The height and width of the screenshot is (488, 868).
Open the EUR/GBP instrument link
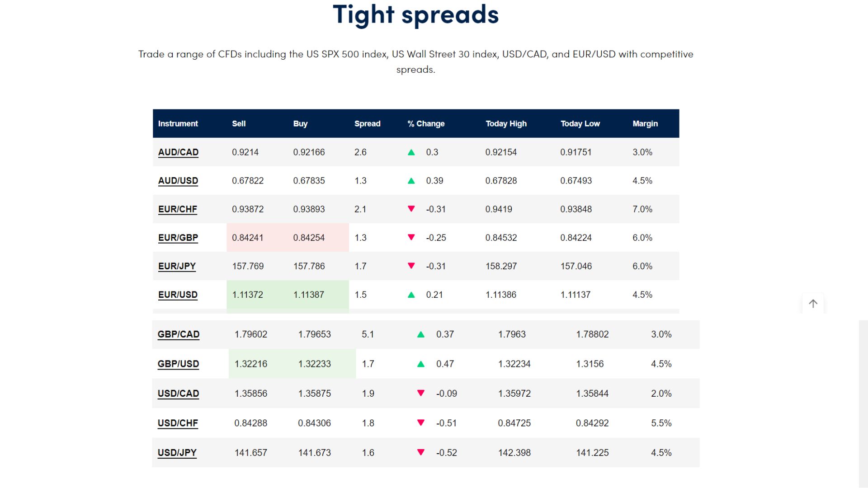[178, 238]
